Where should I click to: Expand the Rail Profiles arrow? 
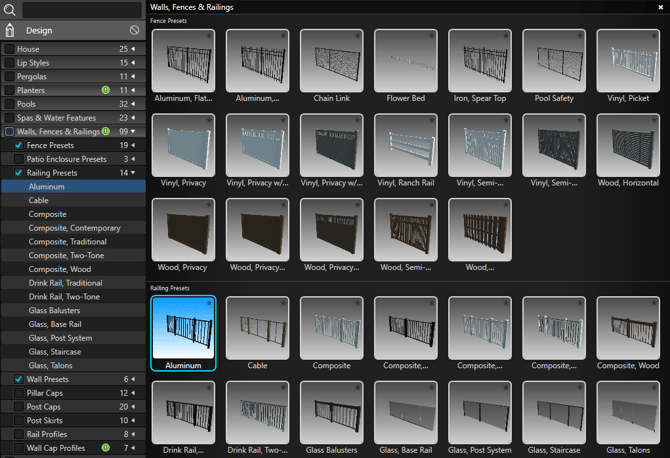(x=133, y=434)
